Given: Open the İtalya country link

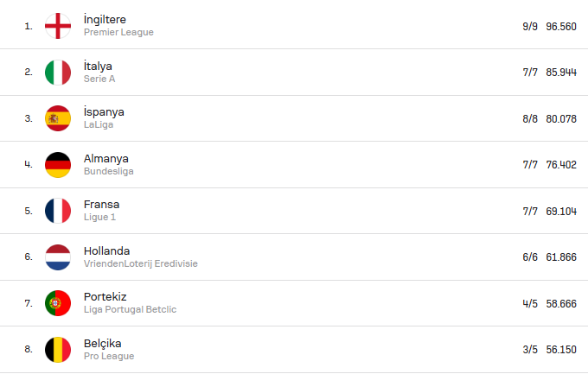Looking at the screenshot, I should point(98,66).
